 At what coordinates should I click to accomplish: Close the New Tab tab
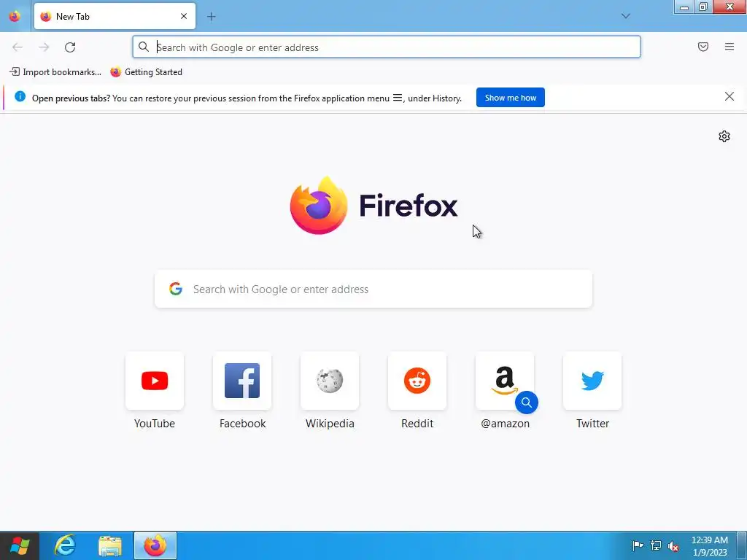(x=184, y=16)
